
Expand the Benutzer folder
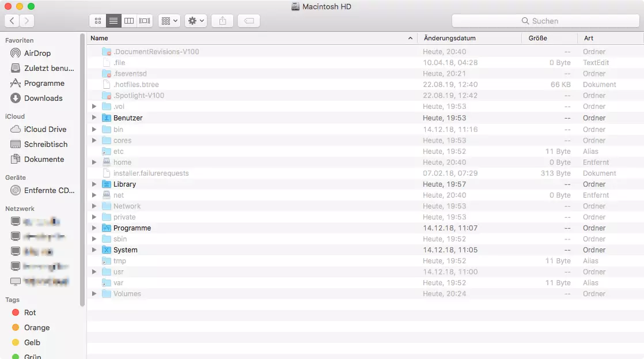pyautogui.click(x=94, y=118)
